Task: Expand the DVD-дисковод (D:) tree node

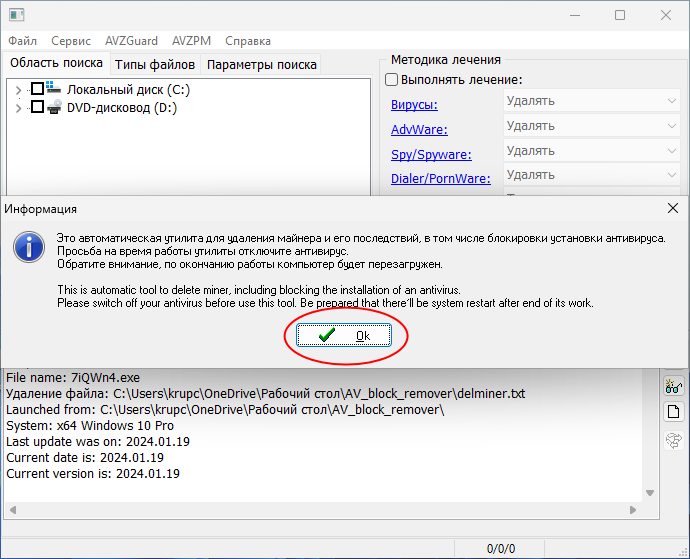Action: click(x=18, y=108)
